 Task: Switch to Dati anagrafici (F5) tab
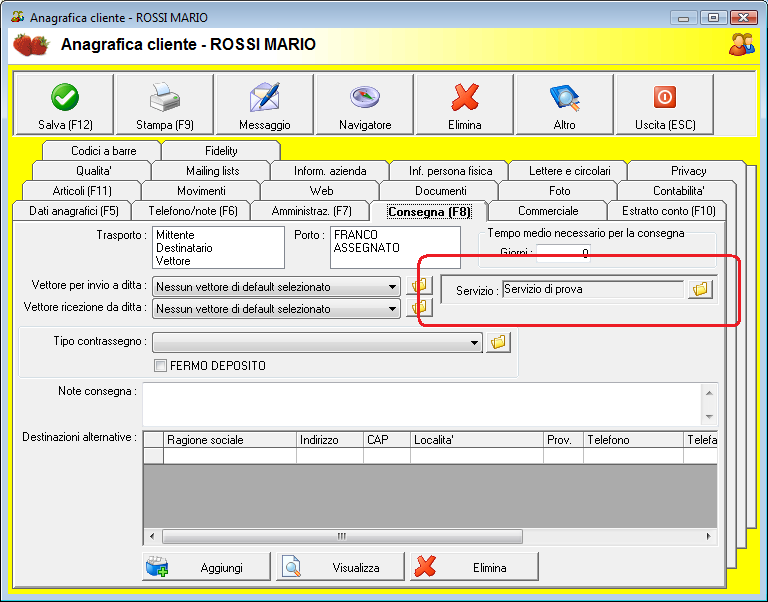pos(73,211)
